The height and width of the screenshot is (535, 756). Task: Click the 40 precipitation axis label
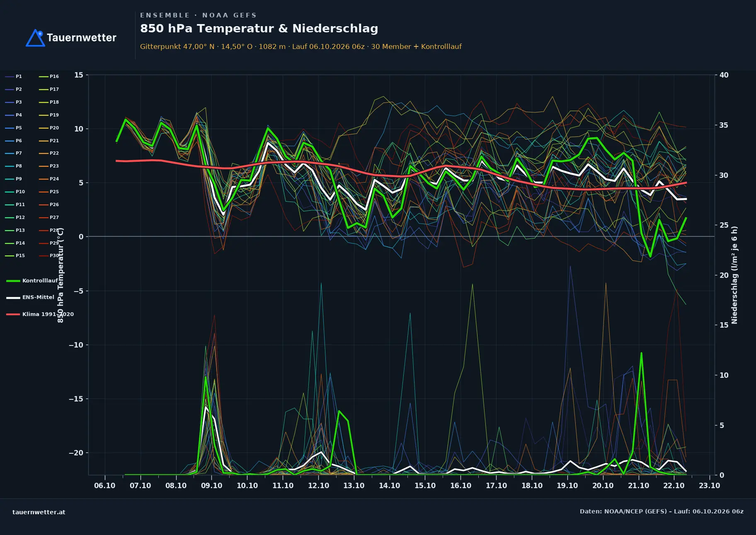pos(724,75)
